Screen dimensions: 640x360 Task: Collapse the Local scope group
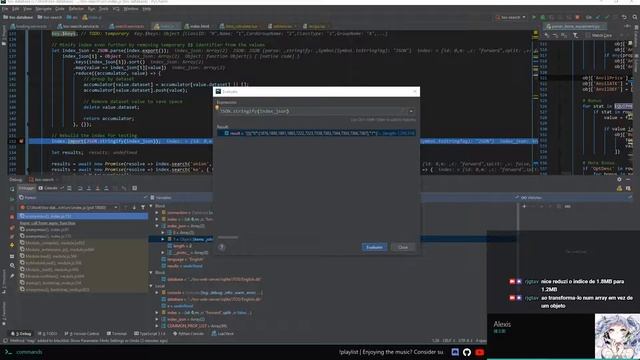point(151,286)
